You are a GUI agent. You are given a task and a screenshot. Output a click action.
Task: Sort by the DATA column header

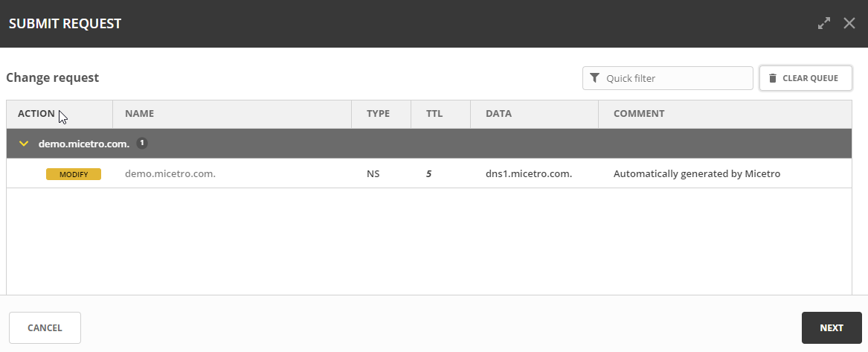point(498,114)
